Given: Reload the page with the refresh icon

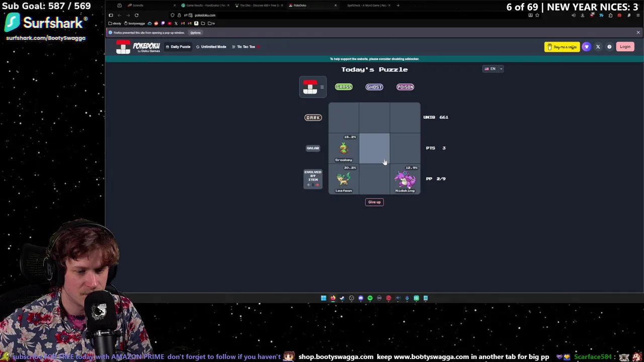Looking at the screenshot, I should click(136, 15).
